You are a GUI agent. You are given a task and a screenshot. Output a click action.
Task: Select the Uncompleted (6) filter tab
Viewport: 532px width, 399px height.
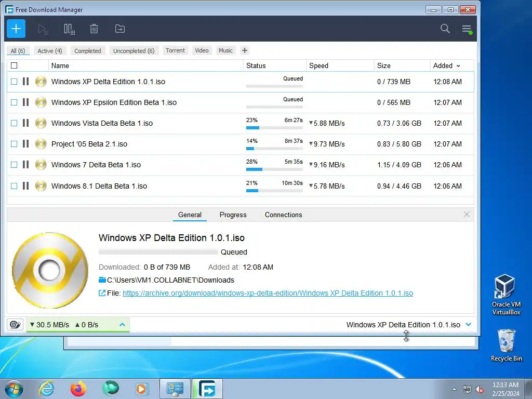(x=134, y=50)
